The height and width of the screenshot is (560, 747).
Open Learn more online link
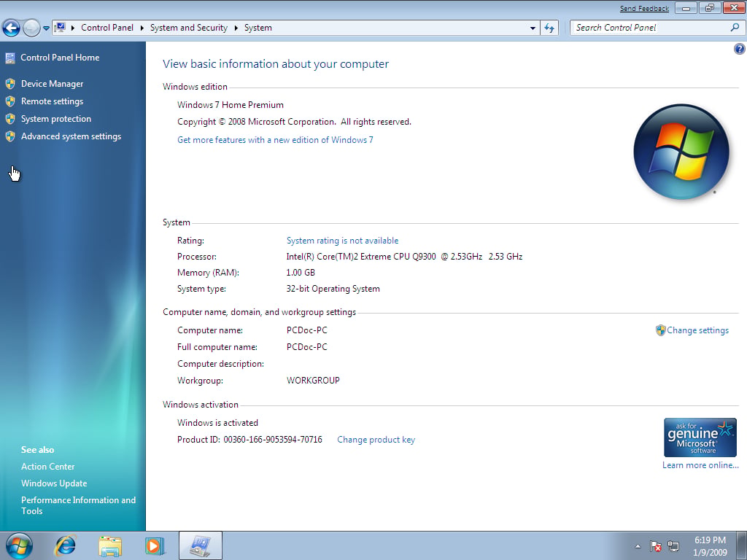click(700, 465)
